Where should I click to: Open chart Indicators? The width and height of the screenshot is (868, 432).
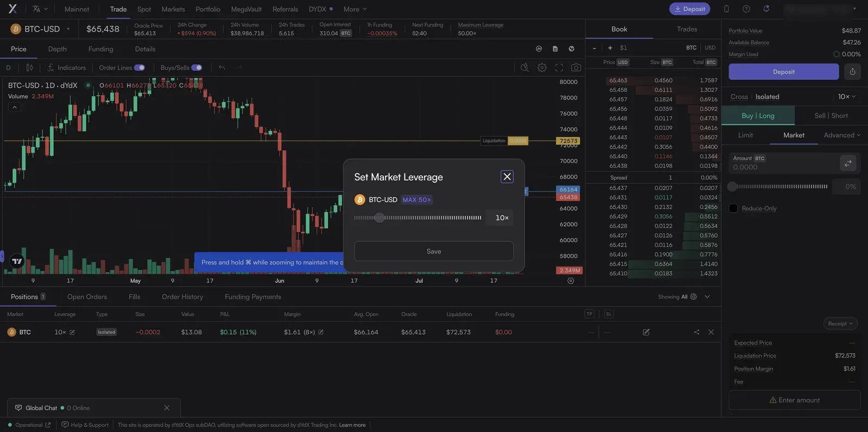click(66, 68)
